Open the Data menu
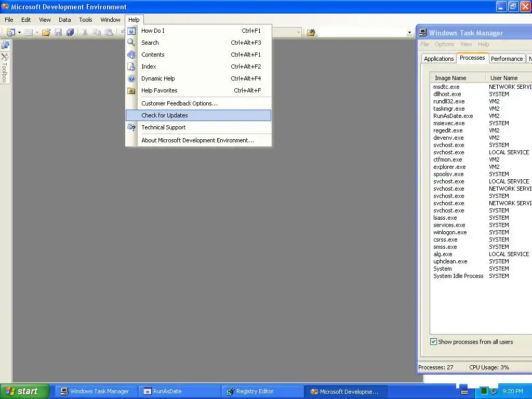This screenshot has width=532, height=399. point(64,20)
